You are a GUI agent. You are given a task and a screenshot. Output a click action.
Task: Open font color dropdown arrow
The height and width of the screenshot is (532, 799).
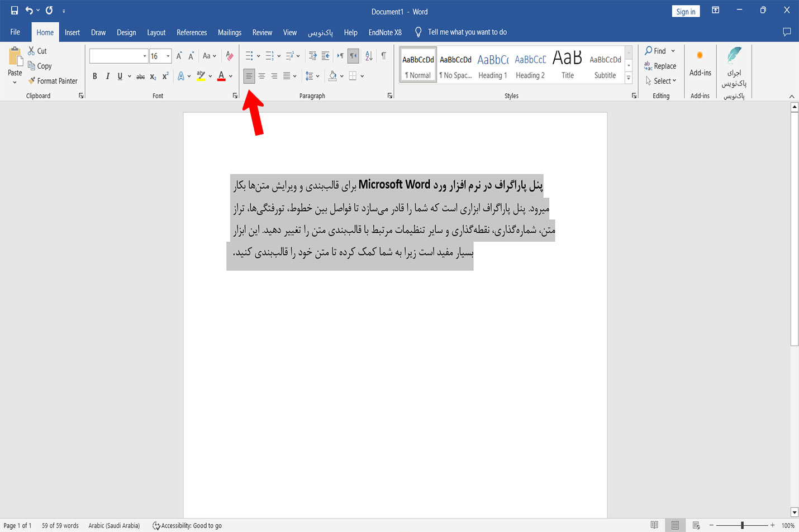coord(231,76)
